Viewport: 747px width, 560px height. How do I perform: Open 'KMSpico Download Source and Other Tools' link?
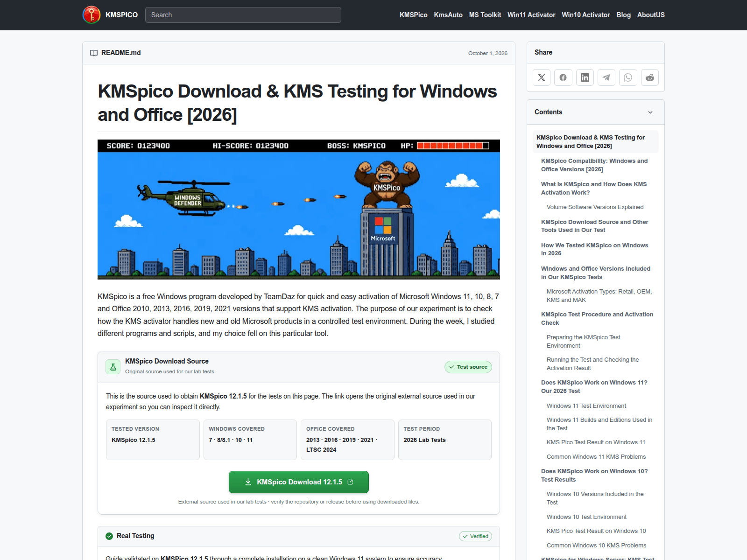coord(594,226)
